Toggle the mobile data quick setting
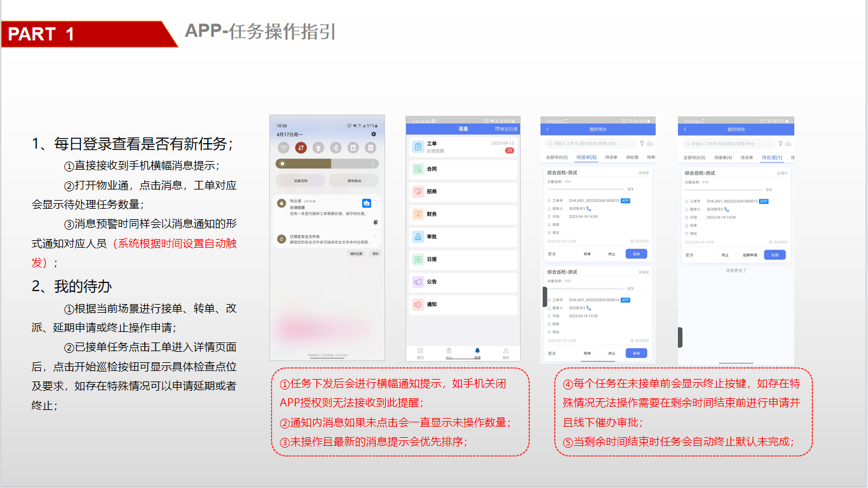Viewport: 868px width, 488px height. 301,147
